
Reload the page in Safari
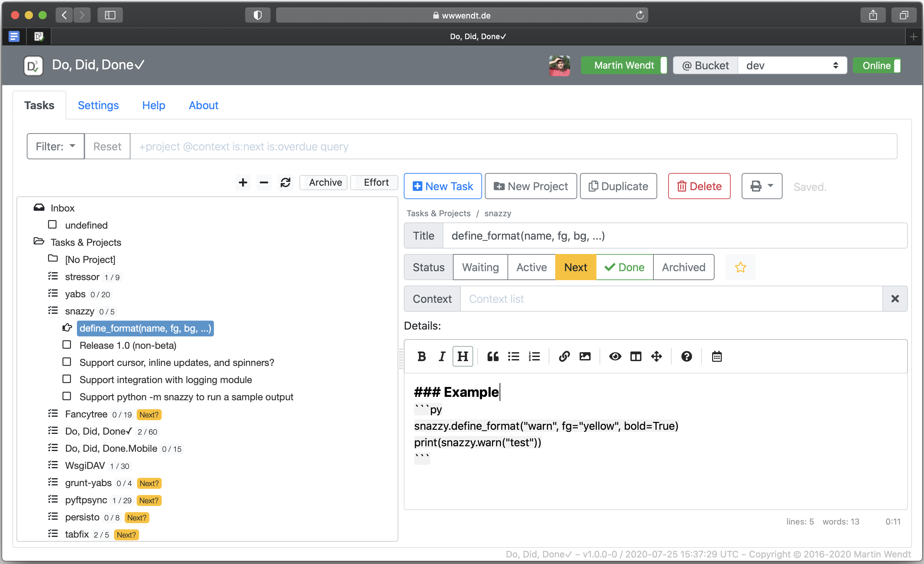[640, 15]
